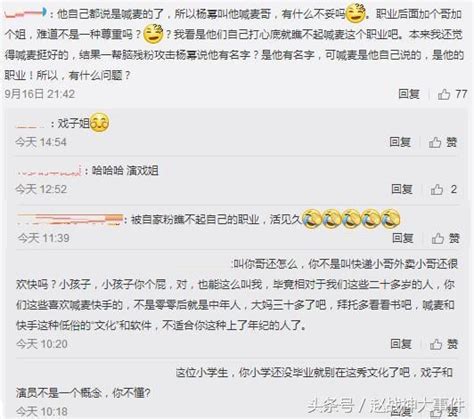Viewport: 474px width, 419px height.
Task: Click the laughing emoji after 戏子姐
Action: [x=100, y=123]
